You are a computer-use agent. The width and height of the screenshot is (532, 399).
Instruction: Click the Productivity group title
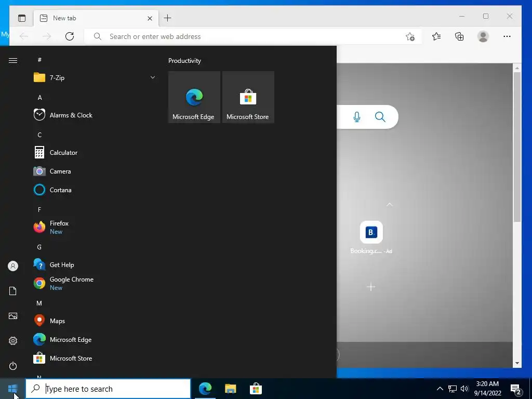(x=184, y=61)
